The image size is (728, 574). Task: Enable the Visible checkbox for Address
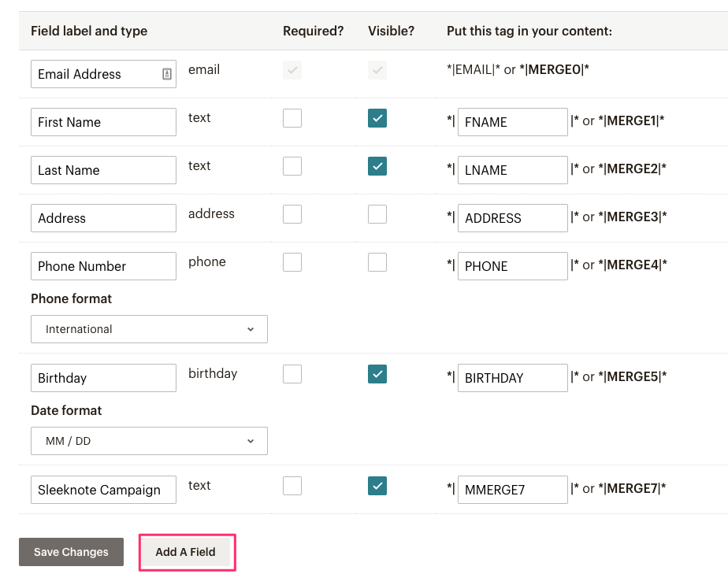pyautogui.click(x=377, y=214)
